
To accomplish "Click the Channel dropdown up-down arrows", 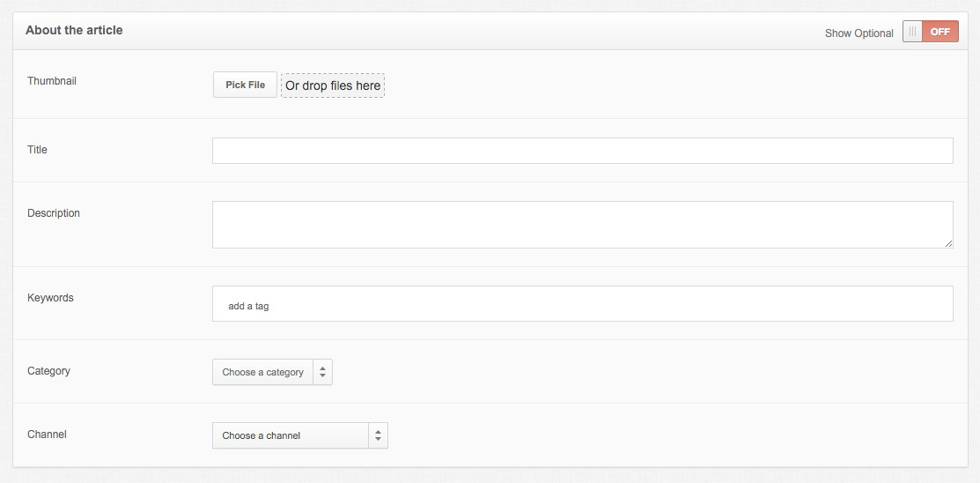I will tap(378, 435).
